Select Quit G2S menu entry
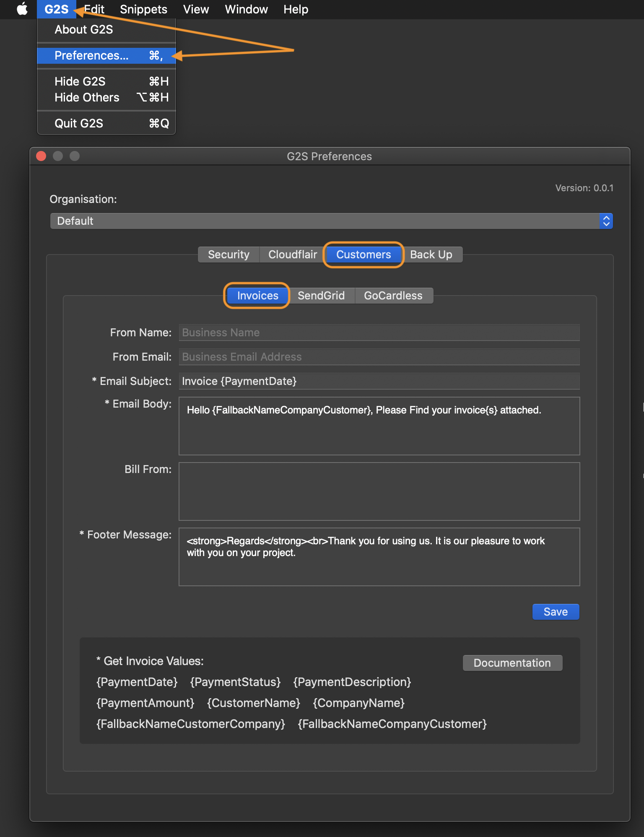This screenshot has height=837, width=644. 106,123
